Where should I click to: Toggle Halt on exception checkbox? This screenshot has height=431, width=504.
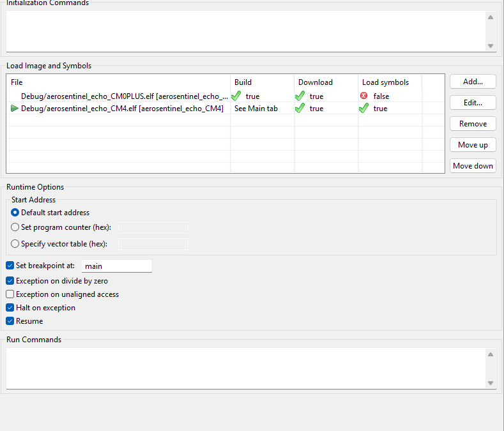point(10,308)
